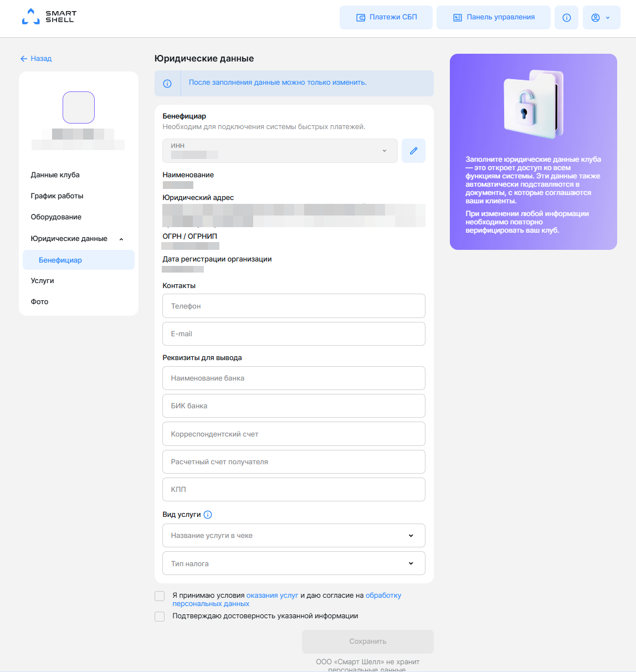
Task: Focus the Корреспондентский счет field
Action: click(294, 434)
